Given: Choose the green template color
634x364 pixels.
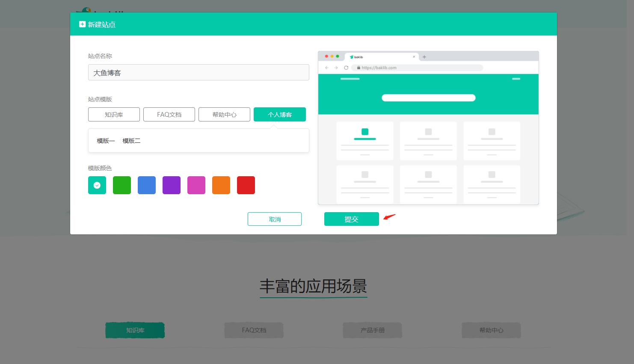Looking at the screenshot, I should coord(122,185).
